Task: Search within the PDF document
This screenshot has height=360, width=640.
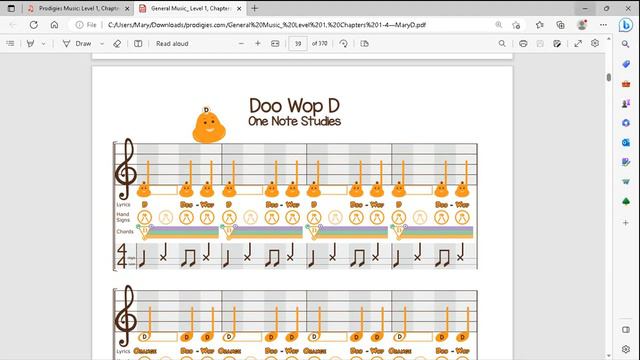Action: tap(502, 43)
